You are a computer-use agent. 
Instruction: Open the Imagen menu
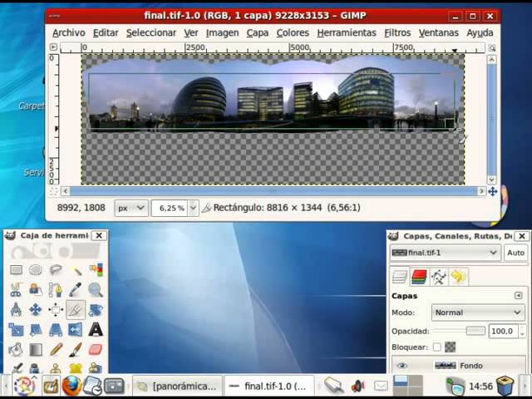(x=222, y=33)
